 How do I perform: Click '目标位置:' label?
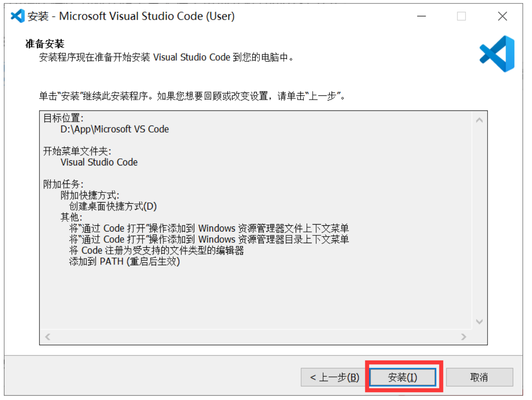63,118
